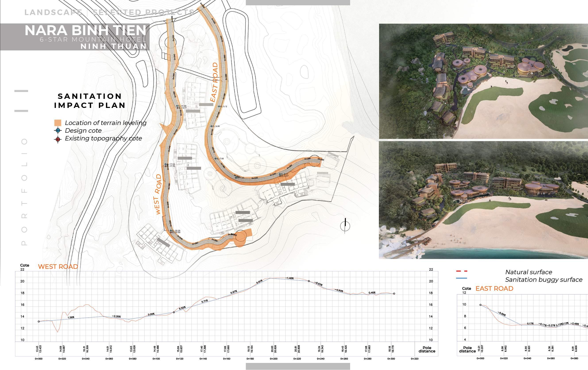Click the 0+200 station label on West chart
Image resolution: width=588 pixels, height=370 pixels.
click(274, 359)
